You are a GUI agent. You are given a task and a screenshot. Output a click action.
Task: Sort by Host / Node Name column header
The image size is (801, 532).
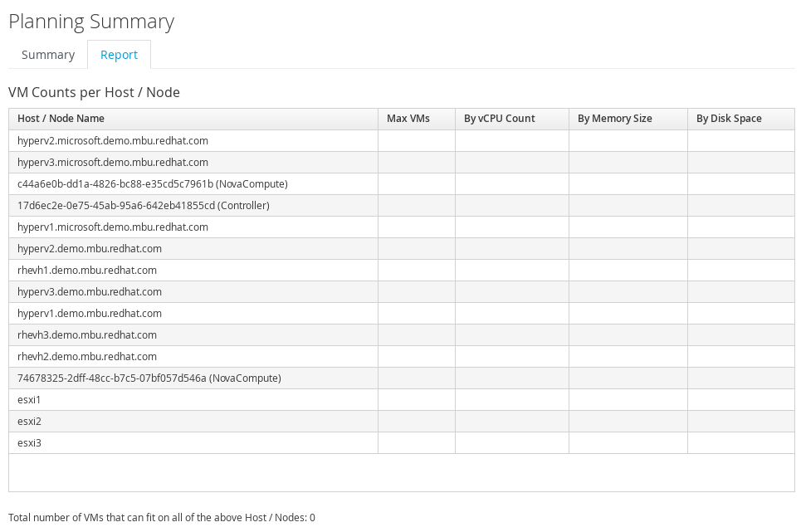(x=193, y=119)
